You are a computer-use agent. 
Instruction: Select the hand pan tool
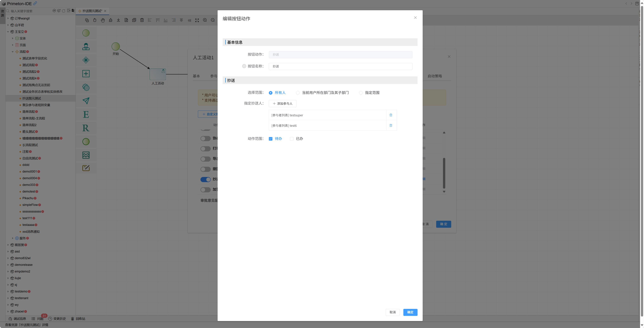(103, 20)
